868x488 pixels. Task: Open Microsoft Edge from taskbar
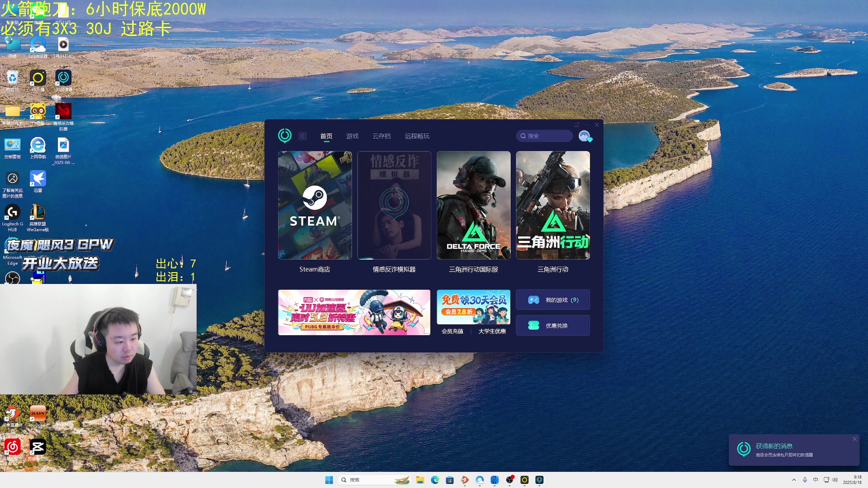(x=435, y=480)
